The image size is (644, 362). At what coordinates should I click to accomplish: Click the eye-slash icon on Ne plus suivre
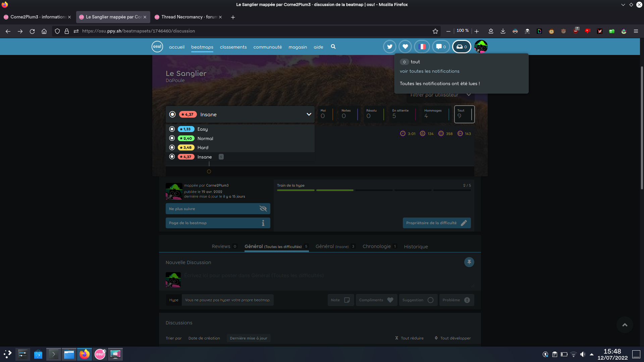point(263,208)
